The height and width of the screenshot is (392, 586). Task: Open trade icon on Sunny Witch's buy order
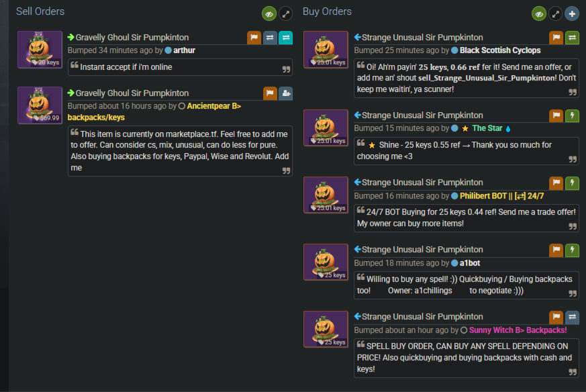(572, 317)
